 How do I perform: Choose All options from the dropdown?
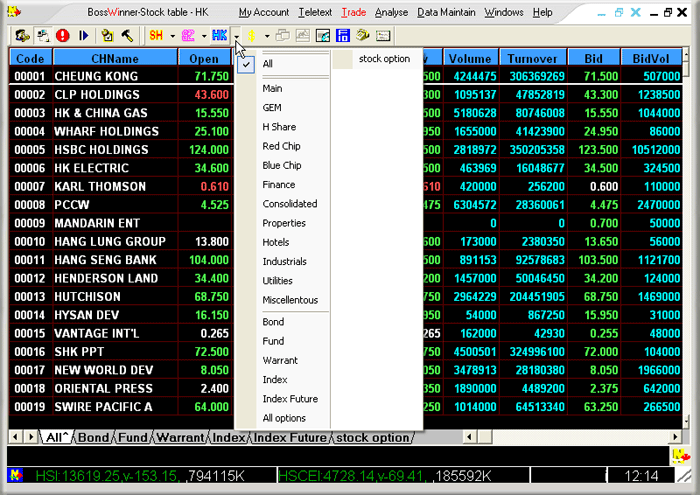coord(283,418)
